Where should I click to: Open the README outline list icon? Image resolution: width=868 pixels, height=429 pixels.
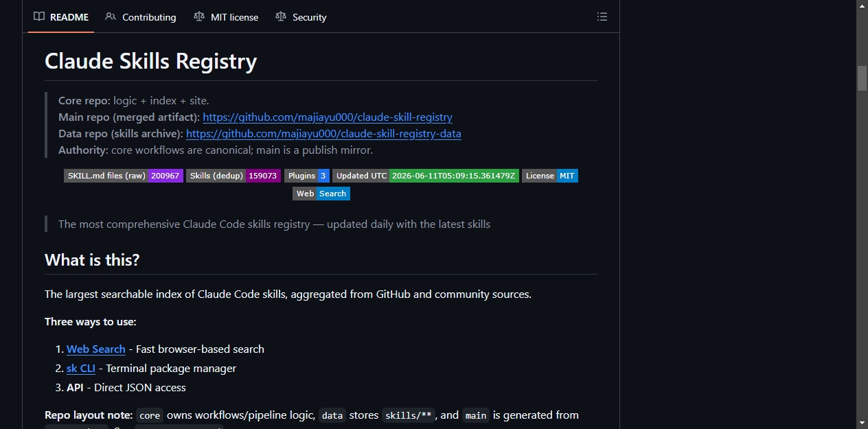coord(602,16)
